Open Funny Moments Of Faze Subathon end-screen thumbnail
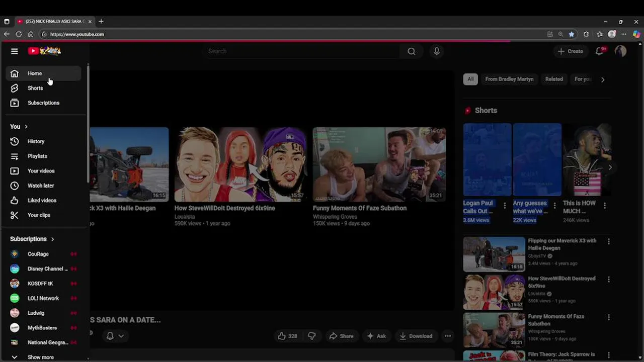The height and width of the screenshot is (362, 644). [x=379, y=164]
